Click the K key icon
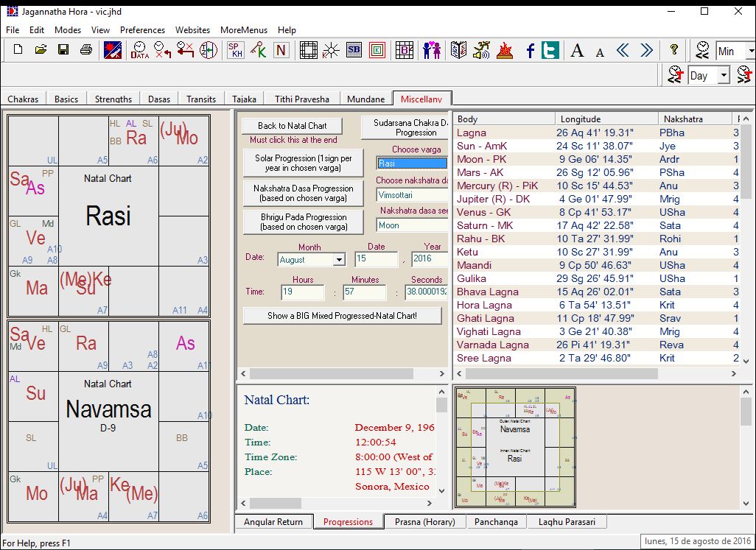This screenshot has height=550, width=756. tap(259, 49)
